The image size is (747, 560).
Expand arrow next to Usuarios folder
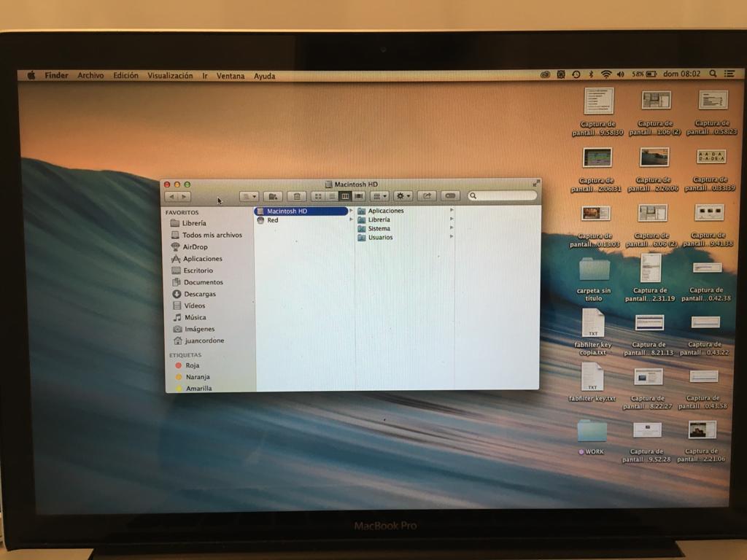tap(452, 236)
